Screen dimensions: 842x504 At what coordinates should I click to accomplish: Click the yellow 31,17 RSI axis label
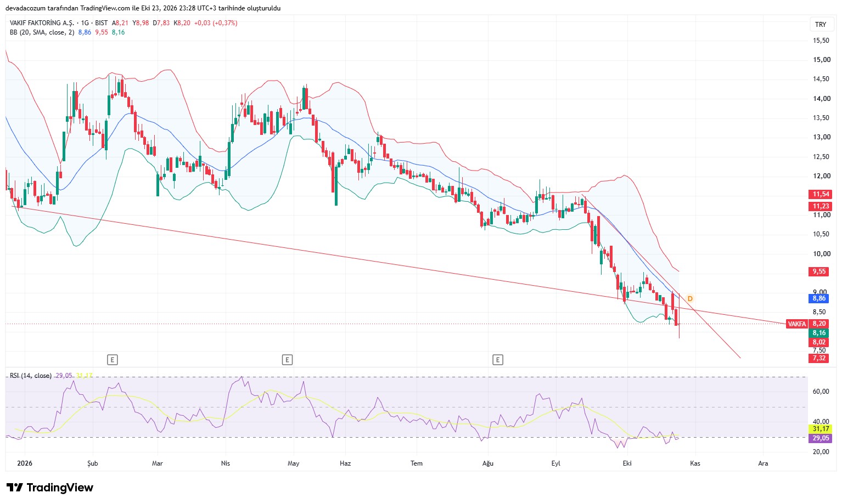(821, 429)
